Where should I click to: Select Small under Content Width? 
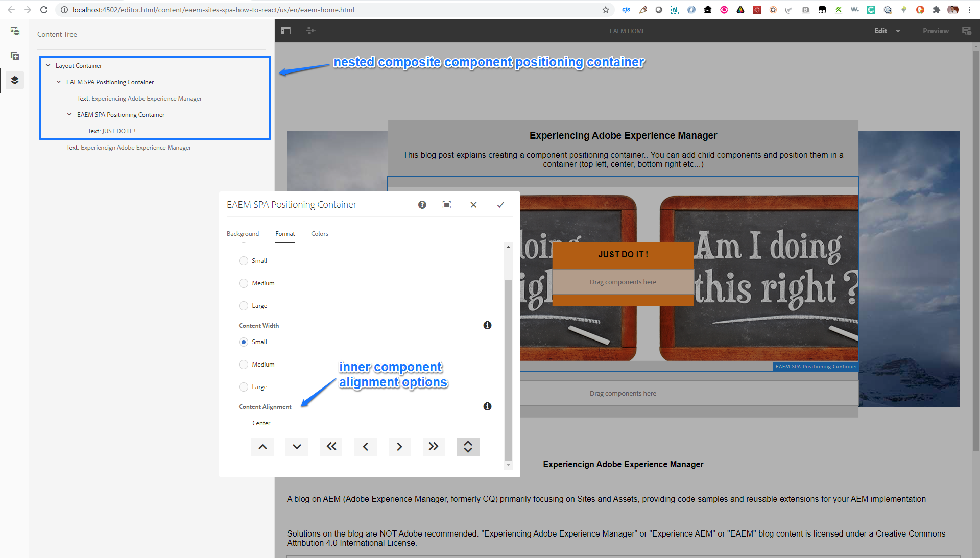[x=244, y=342]
